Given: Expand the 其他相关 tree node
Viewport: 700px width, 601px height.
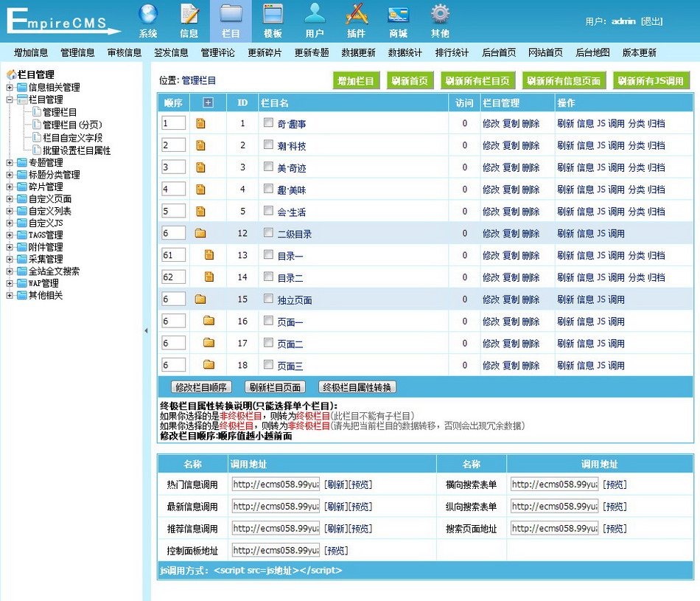Looking at the screenshot, I should click(x=10, y=296).
